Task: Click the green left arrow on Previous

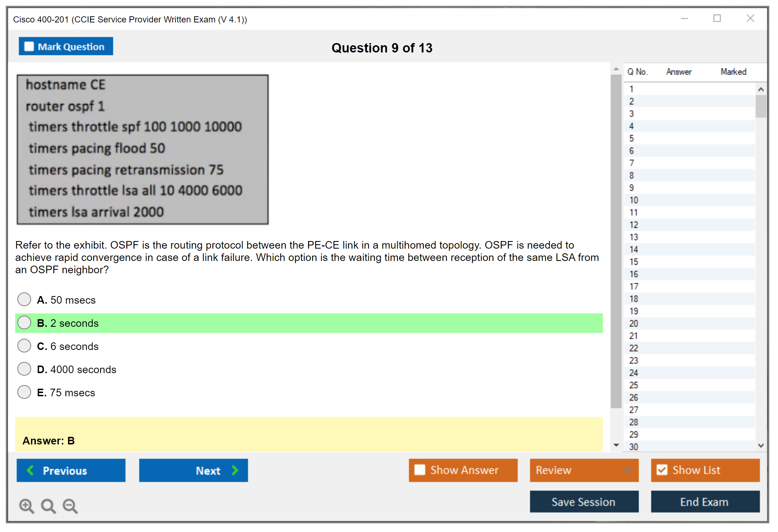Action: pos(30,470)
